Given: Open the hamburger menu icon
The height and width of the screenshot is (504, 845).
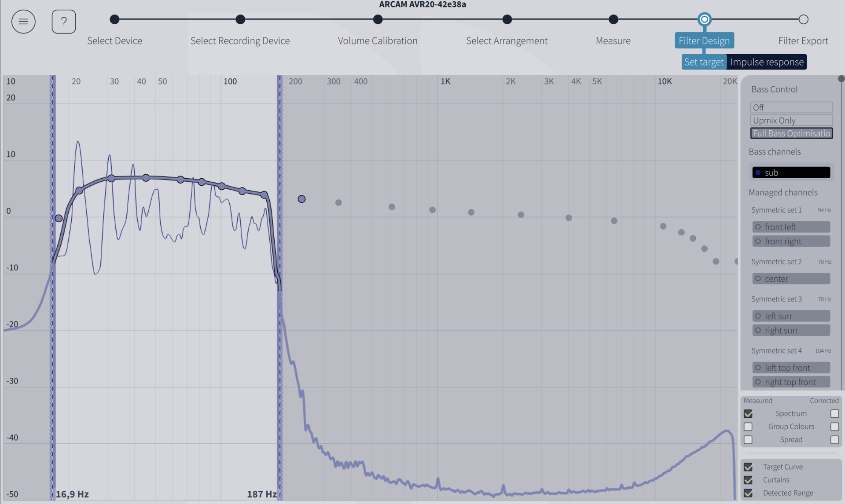Looking at the screenshot, I should pyautogui.click(x=23, y=22).
